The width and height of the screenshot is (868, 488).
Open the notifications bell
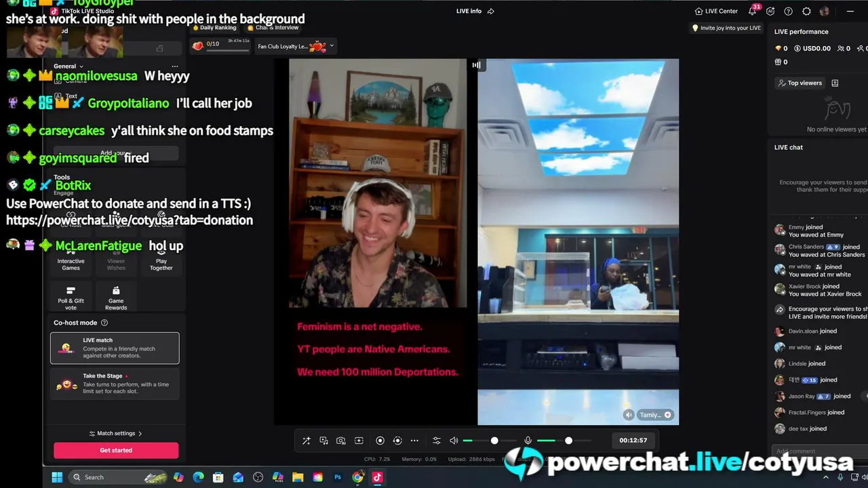[753, 11]
